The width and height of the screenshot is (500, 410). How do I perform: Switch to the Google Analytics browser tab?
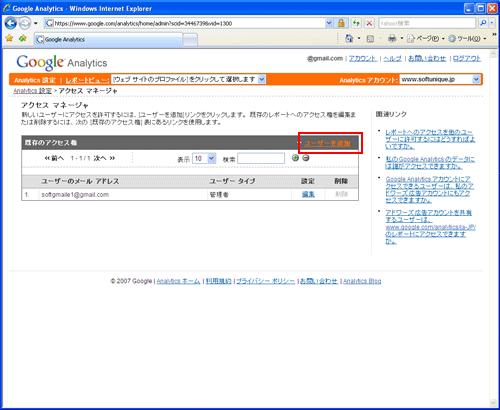tap(109, 39)
